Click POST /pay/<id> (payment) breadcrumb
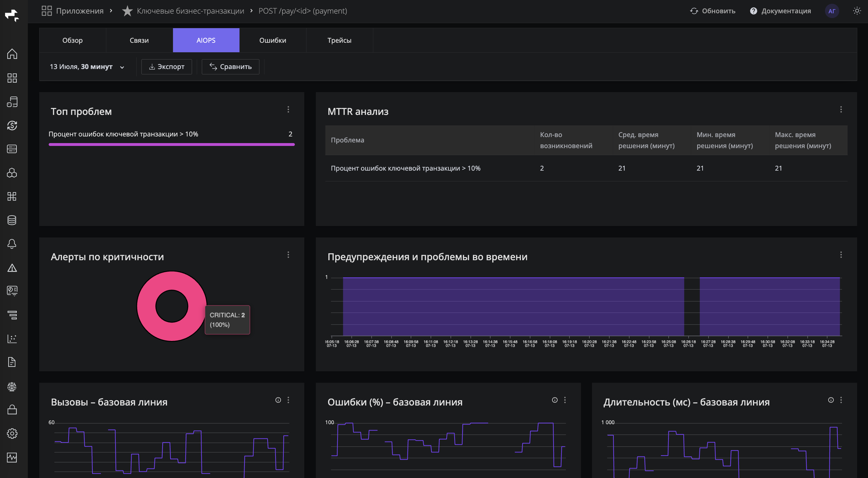 click(x=303, y=11)
